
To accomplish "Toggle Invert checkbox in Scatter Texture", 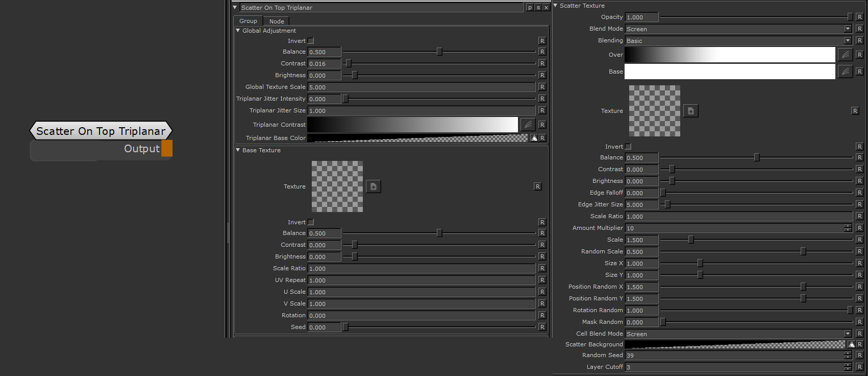I will pyautogui.click(x=628, y=147).
